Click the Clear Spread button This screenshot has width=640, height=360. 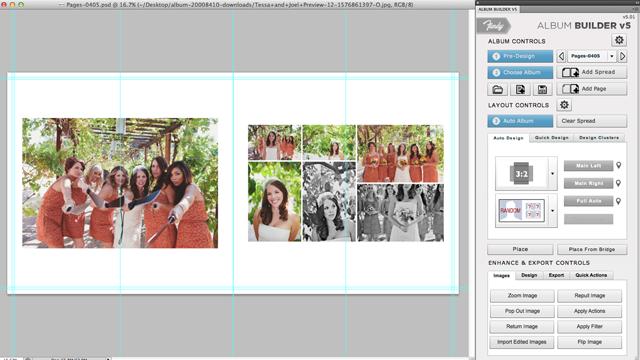tap(591, 121)
